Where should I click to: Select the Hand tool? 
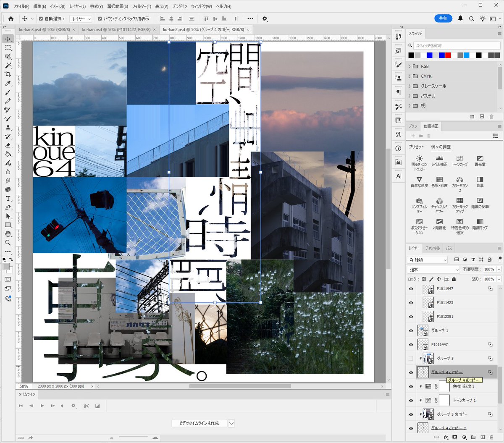8,234
